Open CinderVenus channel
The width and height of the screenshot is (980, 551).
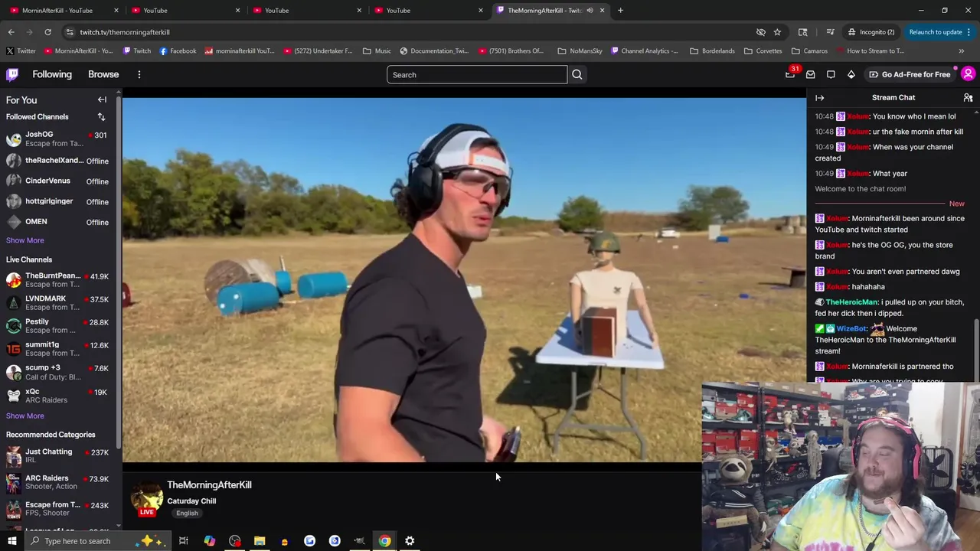[x=59, y=181]
